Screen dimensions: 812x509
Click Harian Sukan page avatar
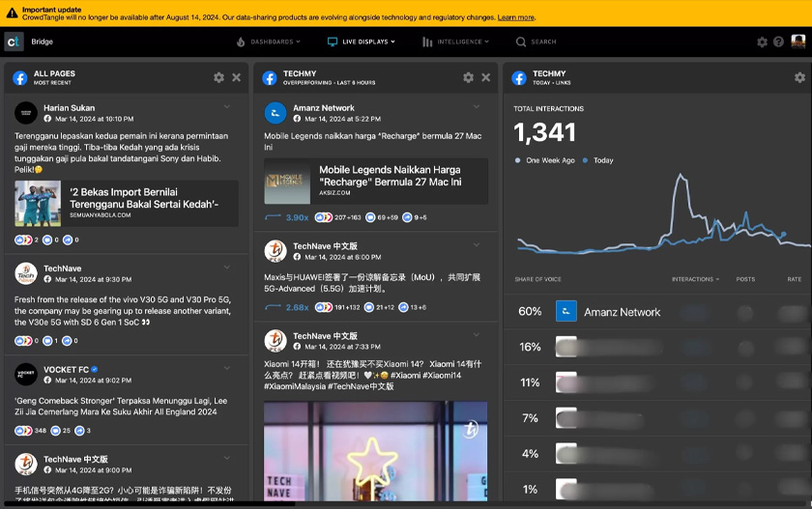pos(26,113)
